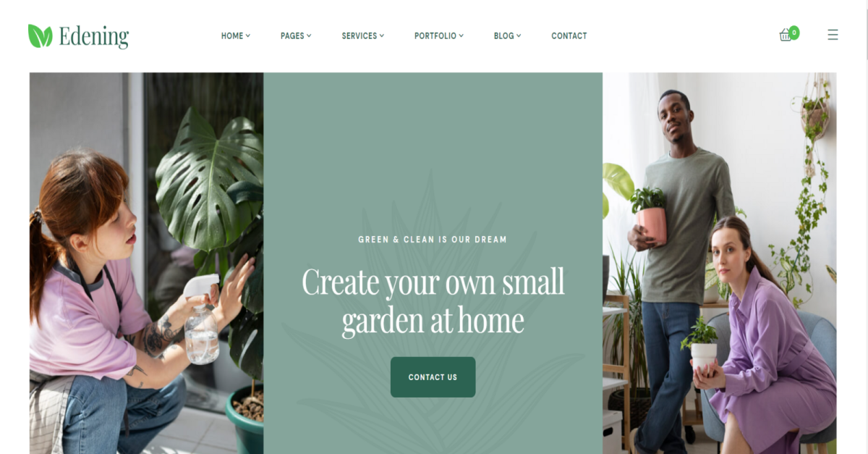
Task: Click the couple holding potted plants photo
Action: pyautogui.click(x=720, y=263)
